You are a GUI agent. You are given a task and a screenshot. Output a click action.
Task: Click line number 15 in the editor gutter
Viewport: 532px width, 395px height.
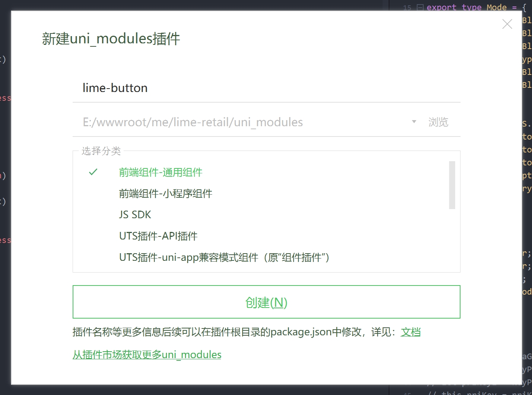point(407,8)
